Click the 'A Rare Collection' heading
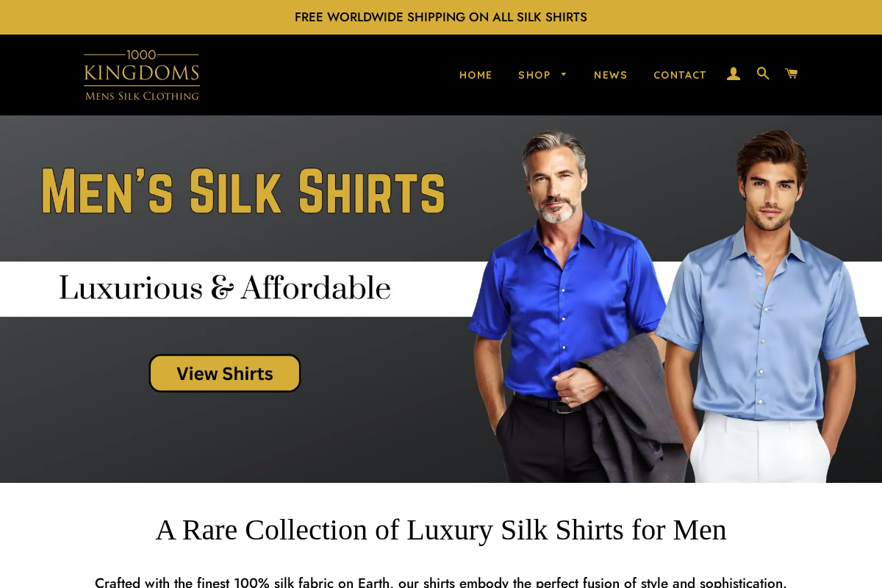 click(x=441, y=530)
